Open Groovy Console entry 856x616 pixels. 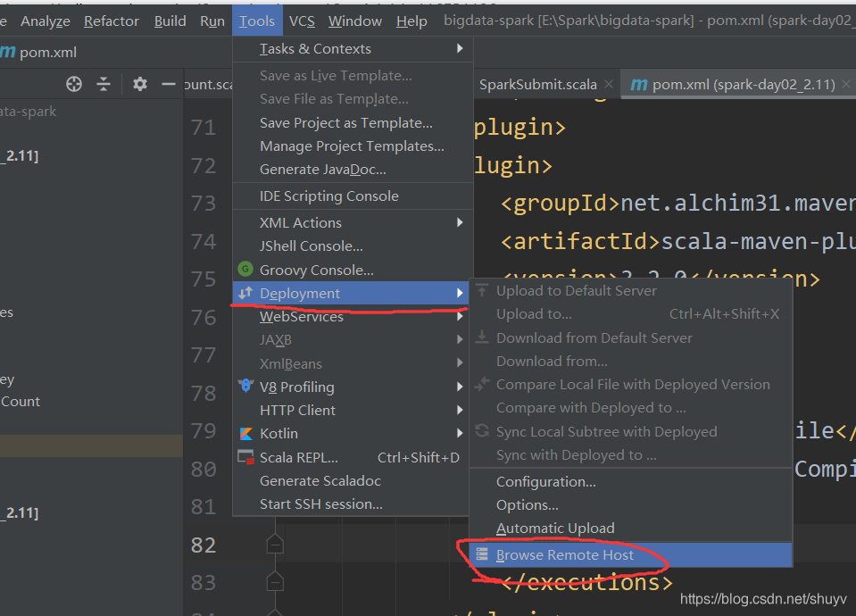(352, 270)
